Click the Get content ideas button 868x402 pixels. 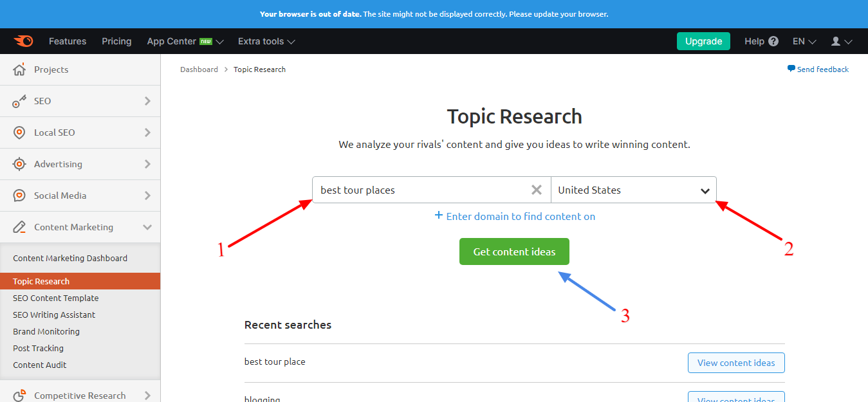(x=514, y=251)
